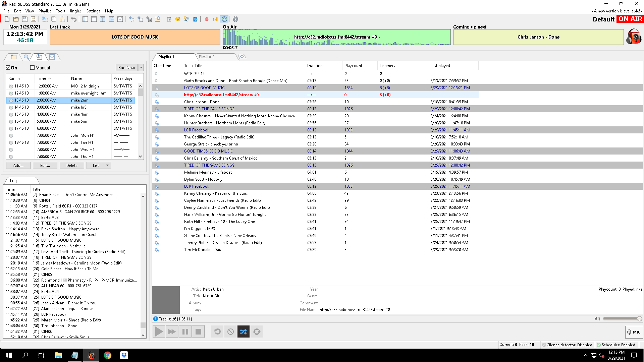Screen dimensions: 644x362
Task: Open the Run Now dropdown arrow
Action: point(141,68)
